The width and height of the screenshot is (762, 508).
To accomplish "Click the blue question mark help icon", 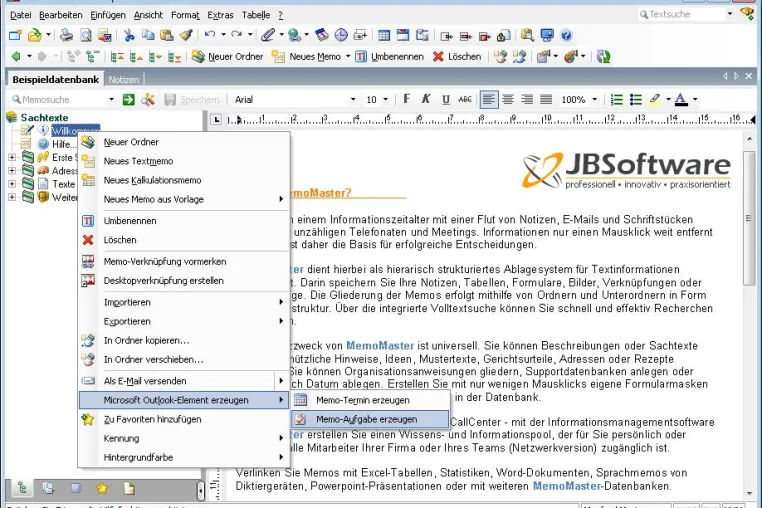I will point(566,35).
